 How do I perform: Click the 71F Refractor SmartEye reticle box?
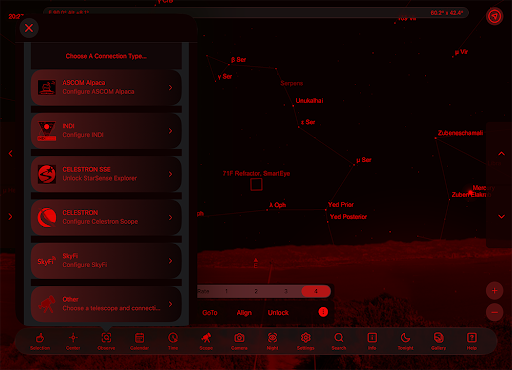[x=256, y=184]
